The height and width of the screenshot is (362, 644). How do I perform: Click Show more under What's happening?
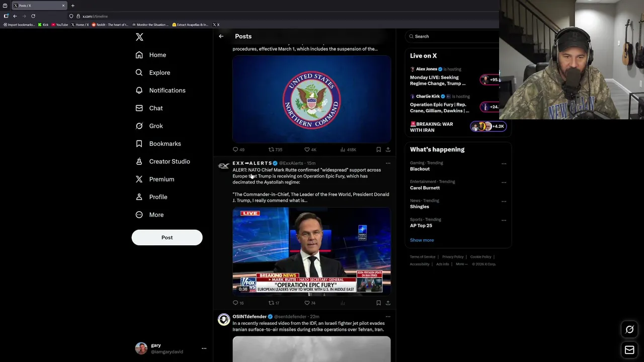(422, 240)
